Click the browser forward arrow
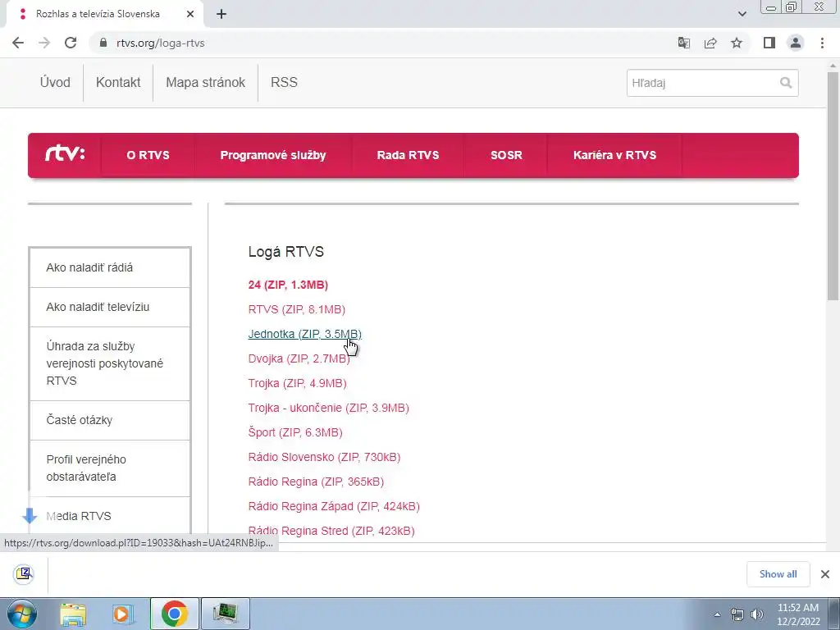 coord(44,43)
